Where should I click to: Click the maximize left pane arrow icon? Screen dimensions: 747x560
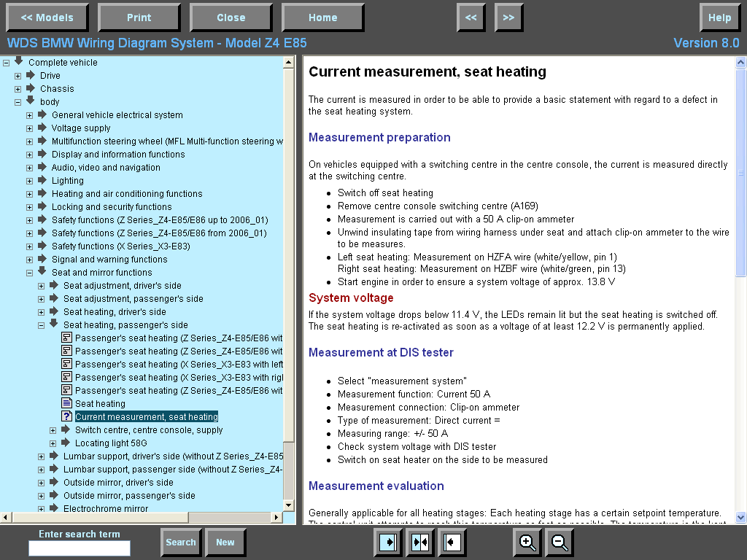452,542
